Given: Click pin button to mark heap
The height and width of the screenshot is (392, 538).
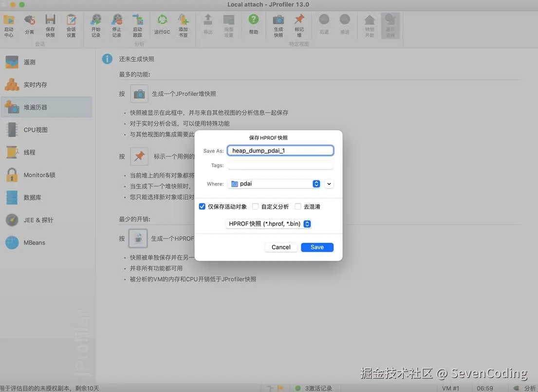Looking at the screenshot, I should (139, 156).
